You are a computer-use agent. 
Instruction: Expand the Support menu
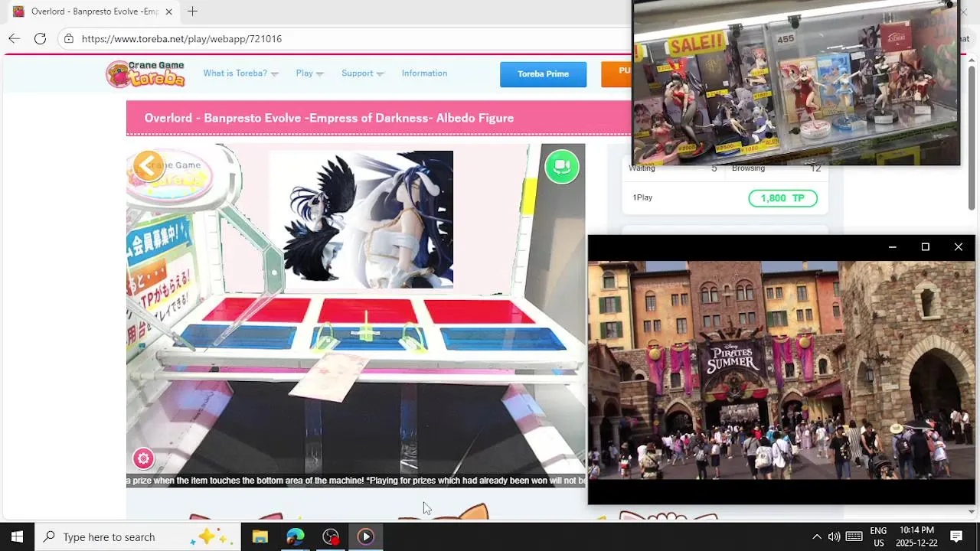[x=363, y=73]
